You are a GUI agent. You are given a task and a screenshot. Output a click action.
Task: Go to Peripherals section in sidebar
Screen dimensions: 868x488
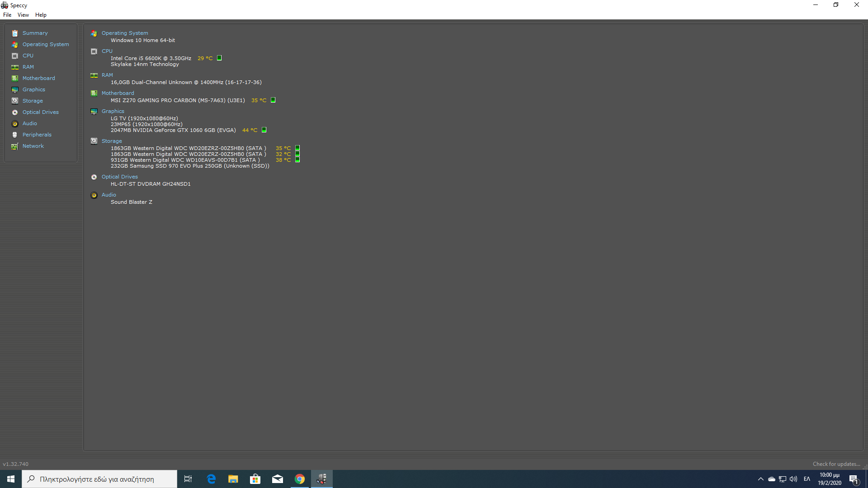tap(37, 135)
